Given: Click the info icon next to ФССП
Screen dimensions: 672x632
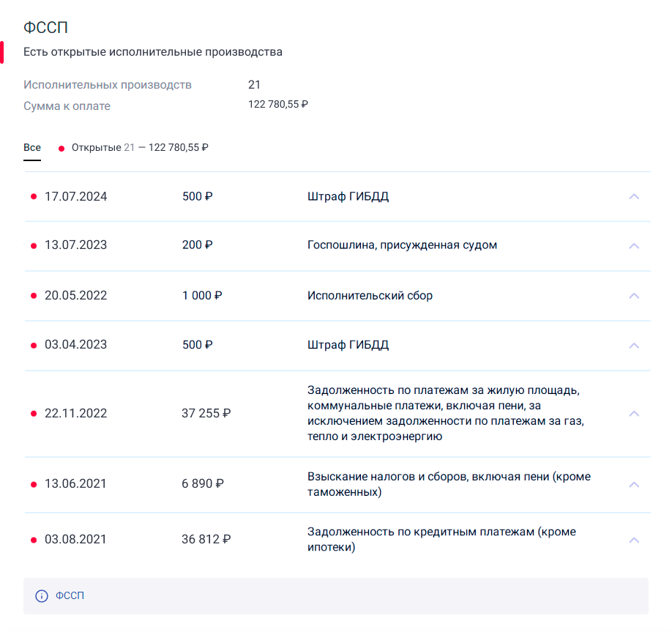Looking at the screenshot, I should pos(42,596).
